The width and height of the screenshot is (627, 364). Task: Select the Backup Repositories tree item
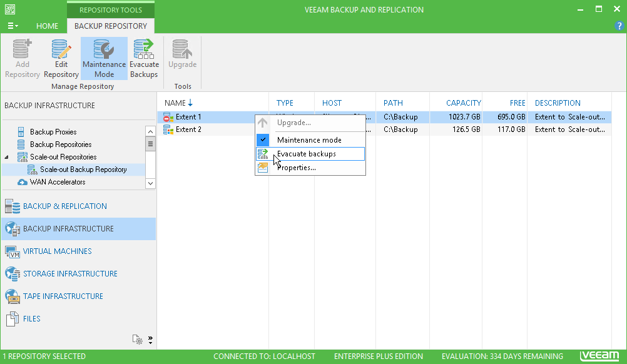pyautogui.click(x=61, y=144)
